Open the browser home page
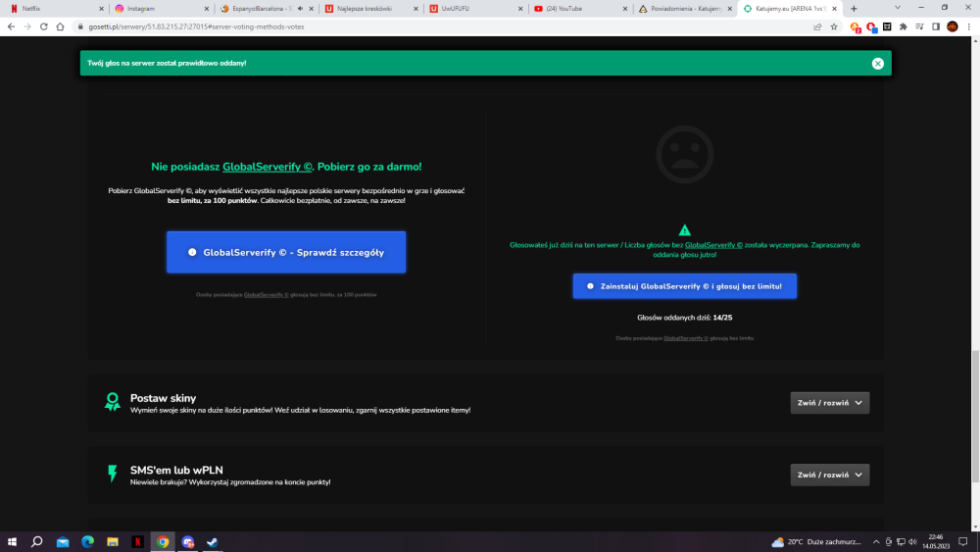The height and width of the screenshot is (552, 980). 60,26
